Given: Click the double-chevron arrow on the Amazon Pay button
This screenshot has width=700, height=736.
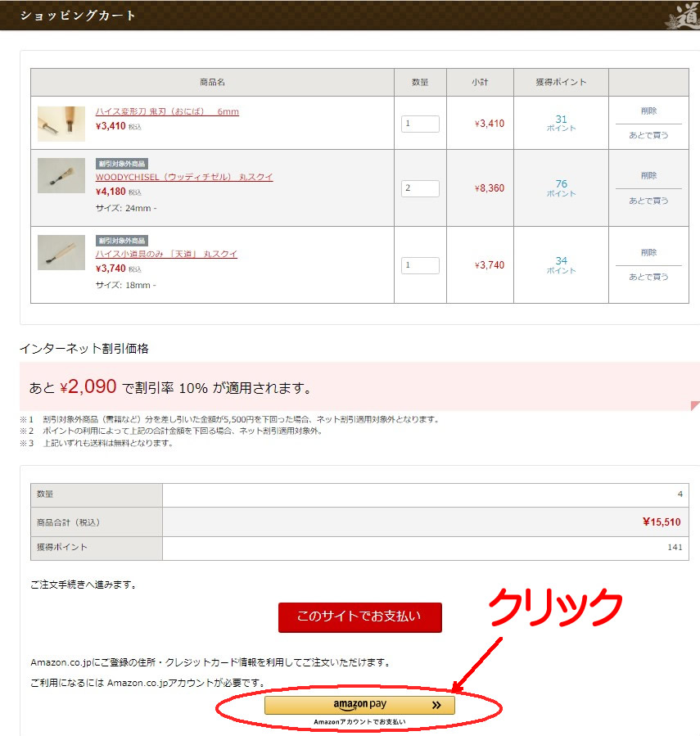Looking at the screenshot, I should coord(436,705).
